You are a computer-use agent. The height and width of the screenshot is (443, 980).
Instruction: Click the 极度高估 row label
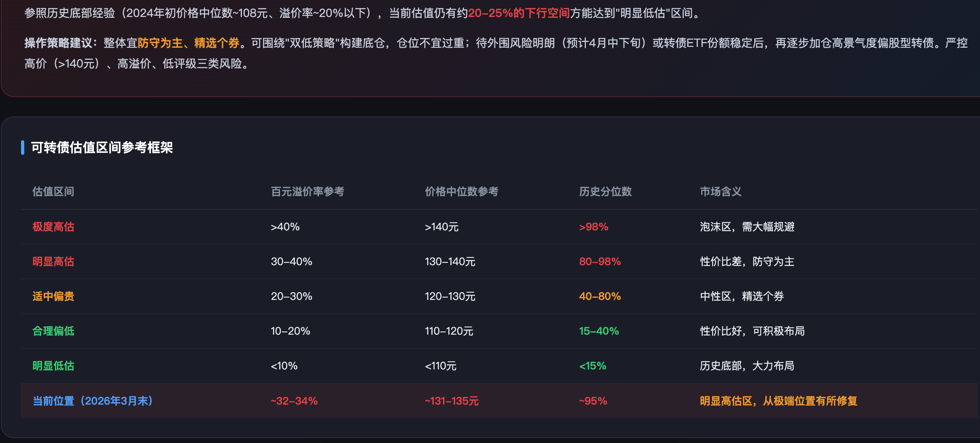[53, 227]
